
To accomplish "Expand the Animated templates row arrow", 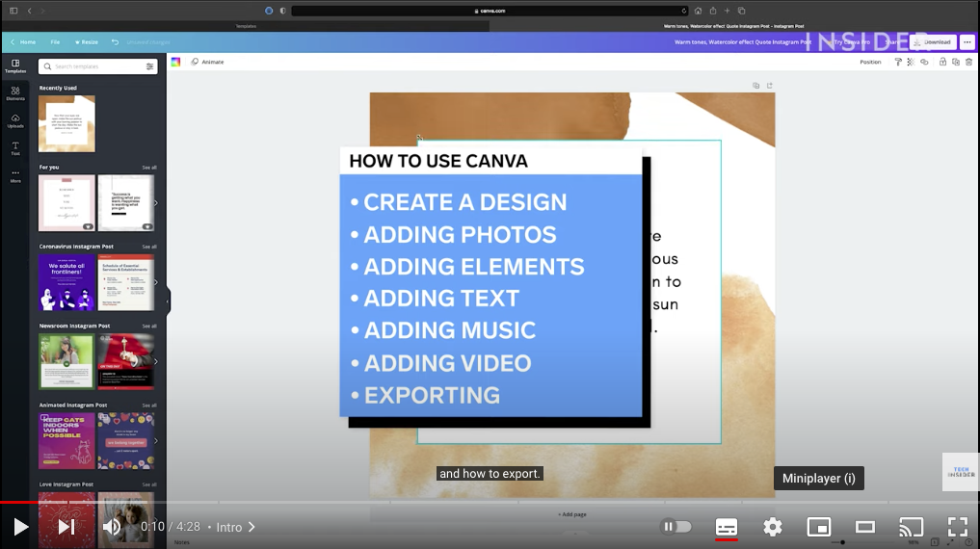I will pyautogui.click(x=156, y=441).
